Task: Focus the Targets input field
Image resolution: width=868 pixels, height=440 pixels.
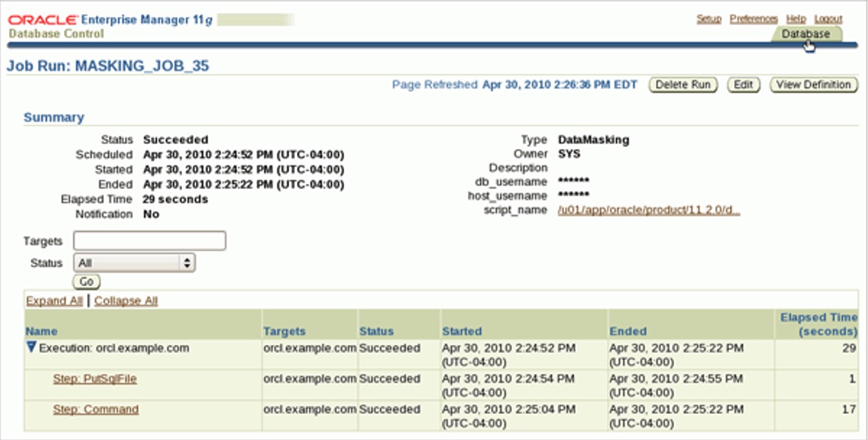Action: click(x=150, y=241)
